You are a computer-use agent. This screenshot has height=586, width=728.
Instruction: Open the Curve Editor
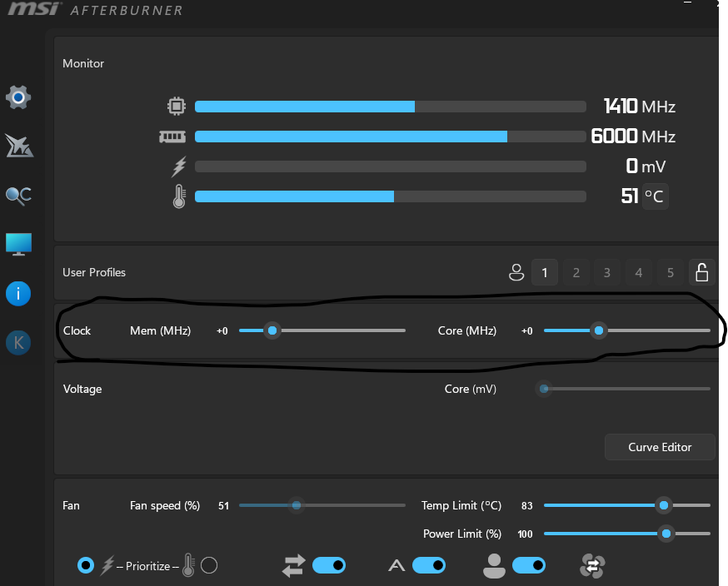(660, 447)
